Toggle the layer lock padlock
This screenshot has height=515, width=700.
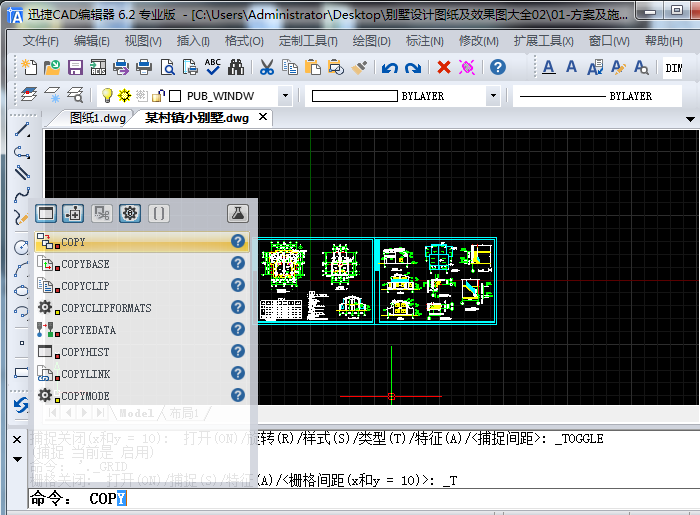tap(158, 95)
